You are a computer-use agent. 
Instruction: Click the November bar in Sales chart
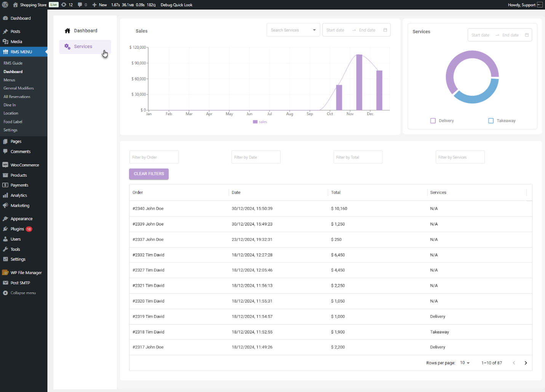(359, 82)
